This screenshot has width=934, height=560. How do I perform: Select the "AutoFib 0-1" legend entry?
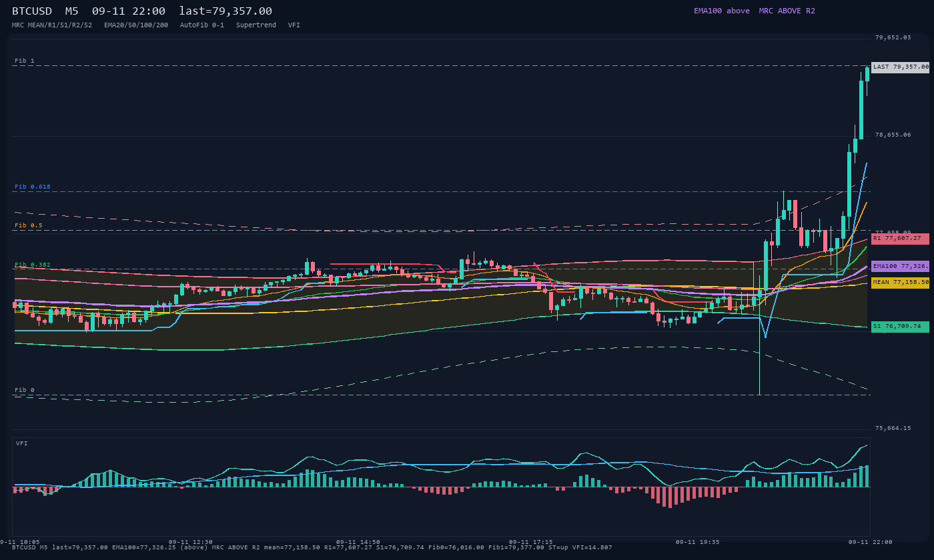tap(202, 25)
